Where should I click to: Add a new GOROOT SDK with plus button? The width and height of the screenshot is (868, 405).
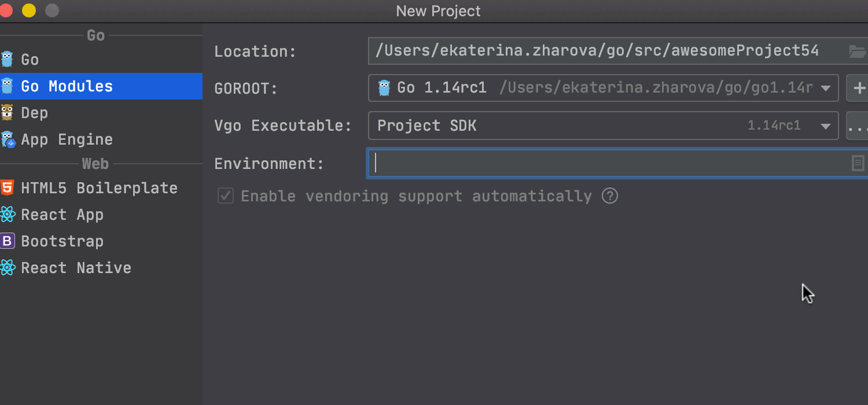(858, 88)
